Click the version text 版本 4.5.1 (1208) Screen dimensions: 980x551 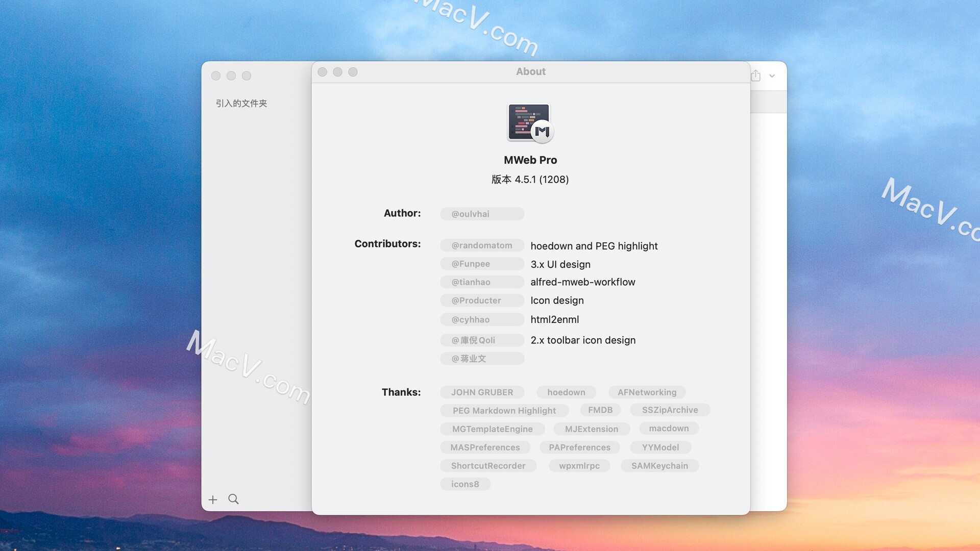pos(530,180)
